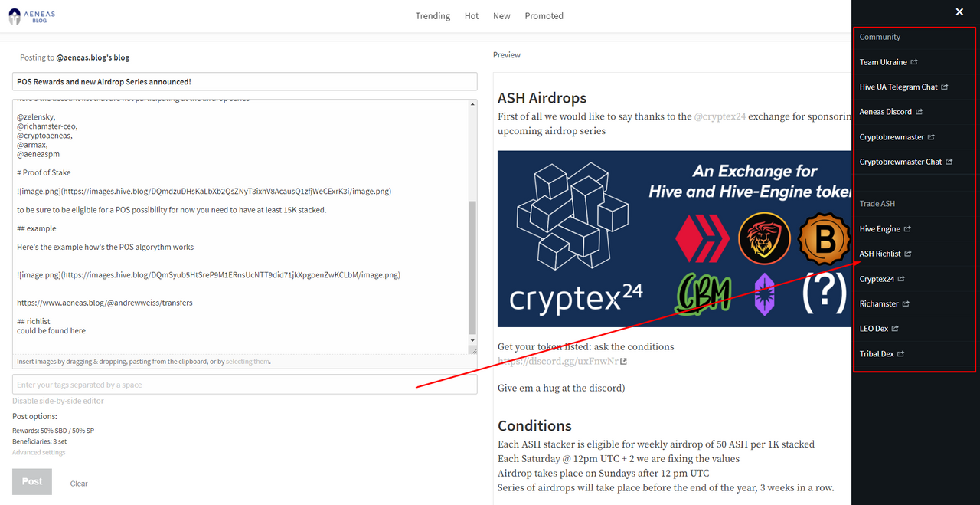The width and height of the screenshot is (980, 505).
Task: Click external-link icon beside Hive Engine
Action: 907,228
